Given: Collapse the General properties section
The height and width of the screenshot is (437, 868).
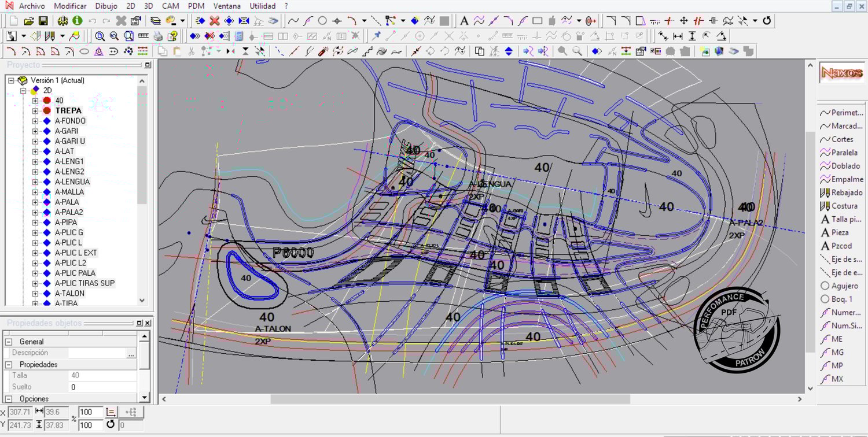Looking at the screenshot, I should click(x=9, y=342).
